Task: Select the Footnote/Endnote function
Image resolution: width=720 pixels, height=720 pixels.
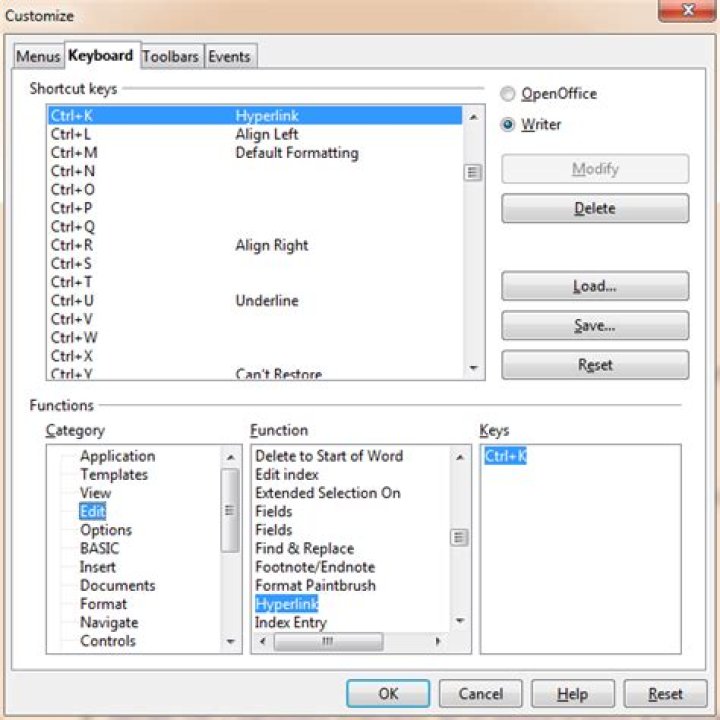Action: [315, 567]
